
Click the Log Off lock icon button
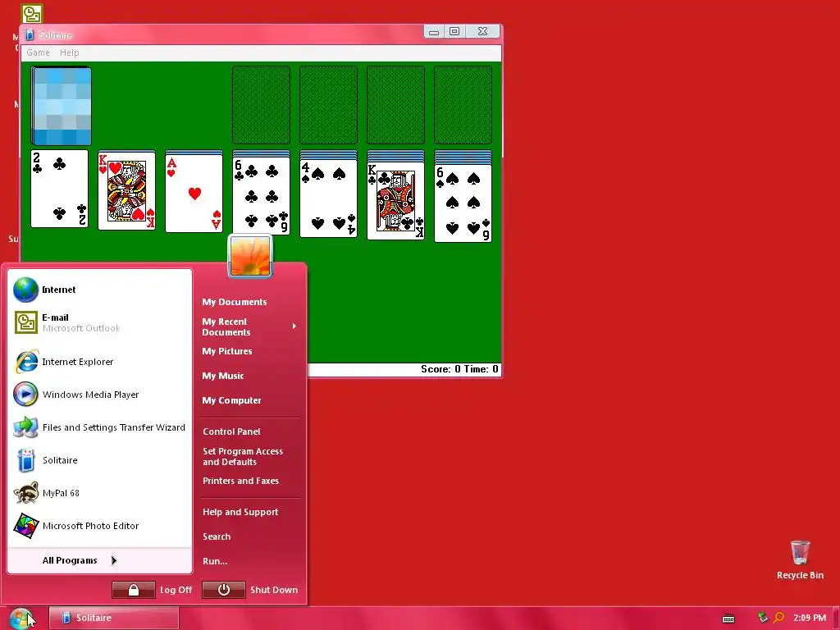click(134, 590)
